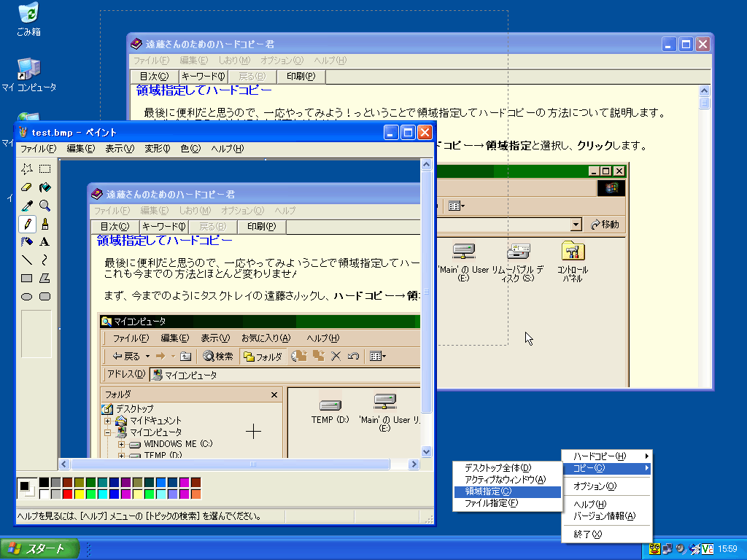The image size is (747, 560).
Task: Click the yellow smiley face tray icon
Action: [654, 549]
